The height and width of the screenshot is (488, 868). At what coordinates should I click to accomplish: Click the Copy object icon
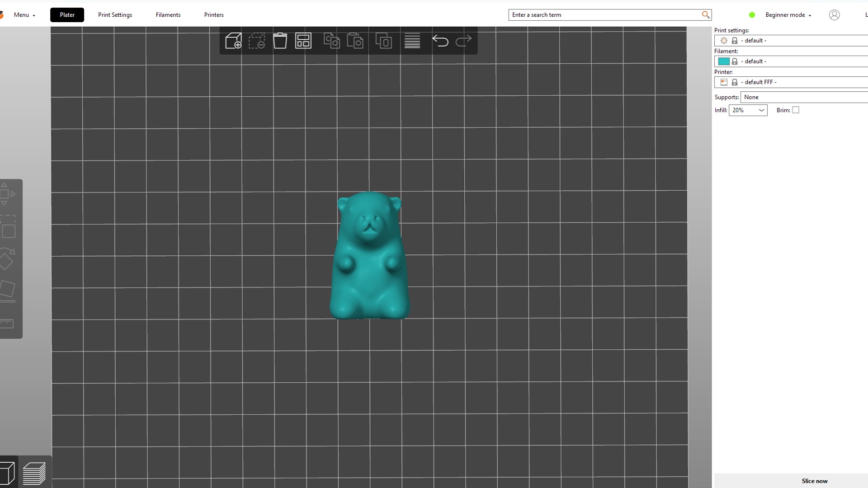point(332,41)
